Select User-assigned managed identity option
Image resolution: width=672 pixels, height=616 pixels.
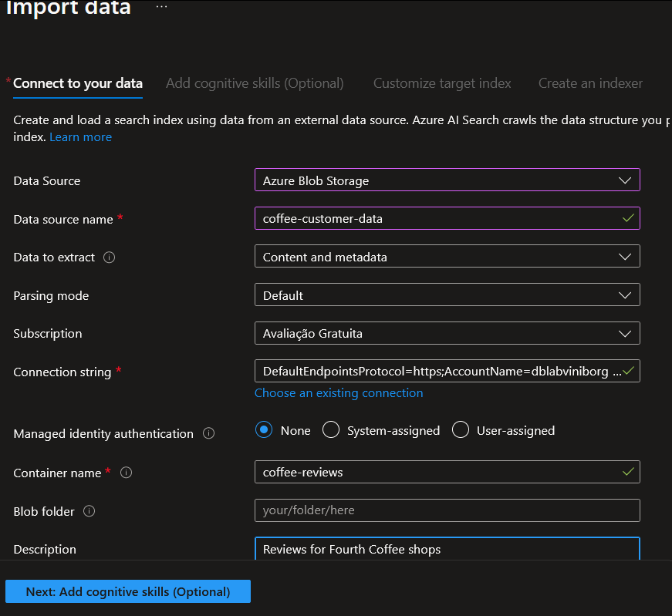click(x=461, y=430)
